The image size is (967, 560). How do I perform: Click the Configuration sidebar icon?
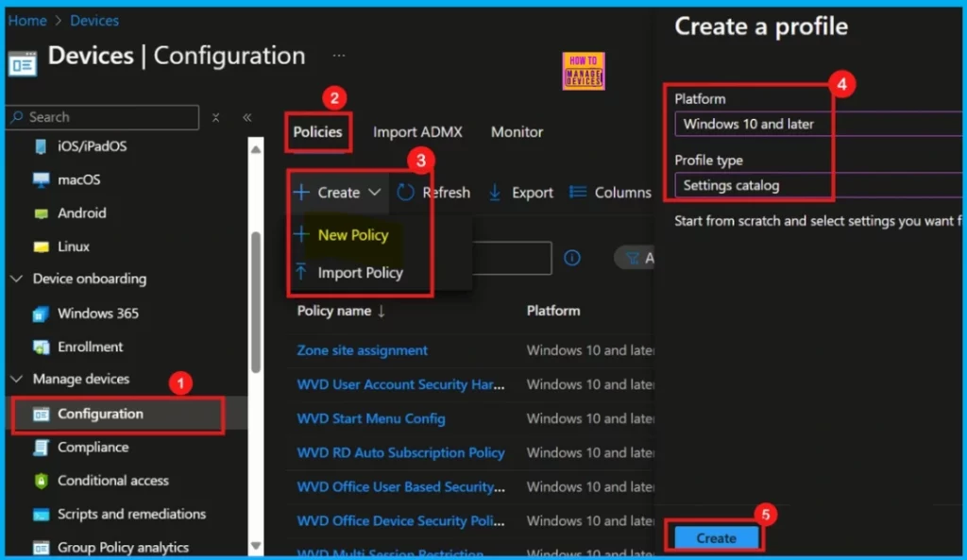pos(41,415)
